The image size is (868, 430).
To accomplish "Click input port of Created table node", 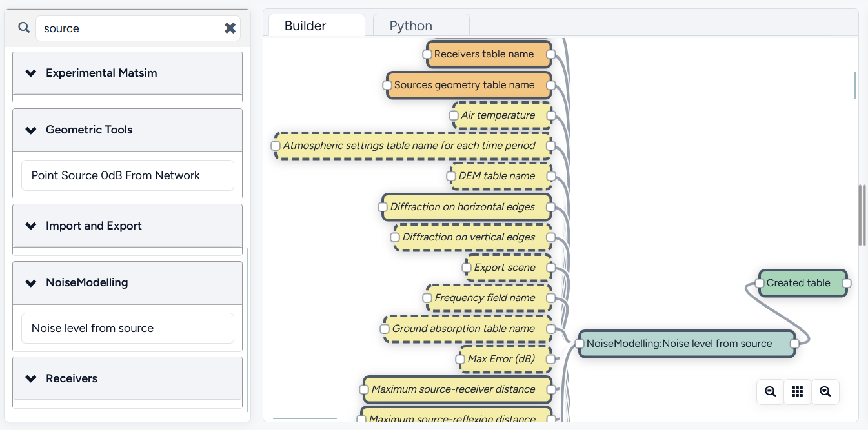I will coord(760,283).
